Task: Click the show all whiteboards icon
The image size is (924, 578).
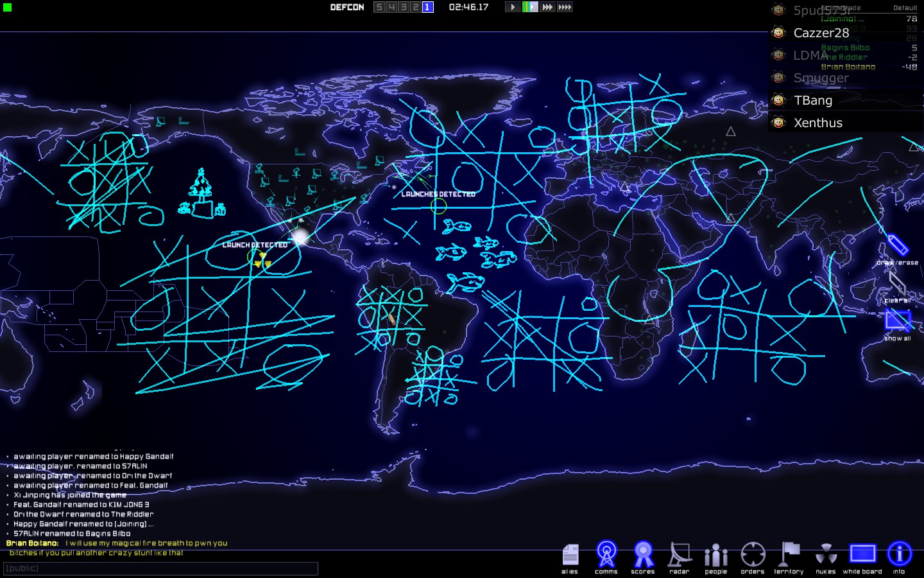Action: click(x=898, y=325)
